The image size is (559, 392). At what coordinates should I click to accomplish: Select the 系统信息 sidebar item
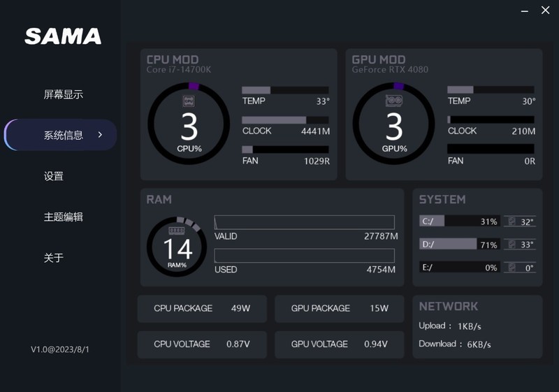click(x=61, y=135)
